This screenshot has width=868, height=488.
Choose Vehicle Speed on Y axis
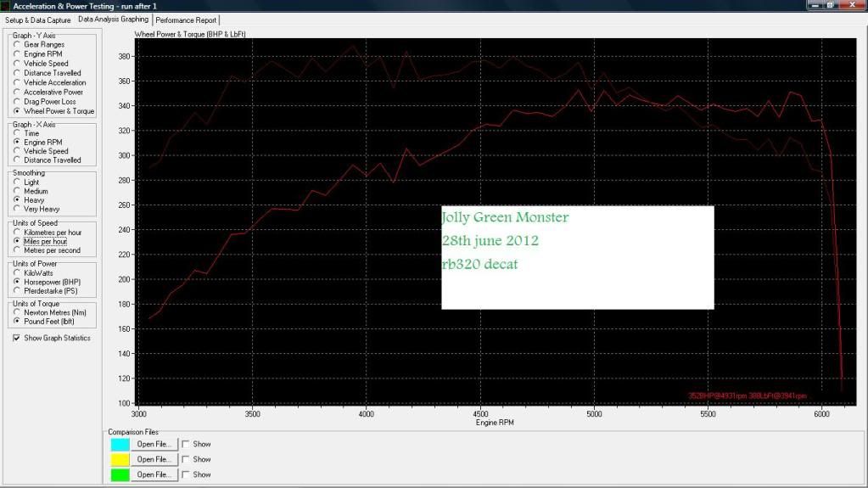17,64
